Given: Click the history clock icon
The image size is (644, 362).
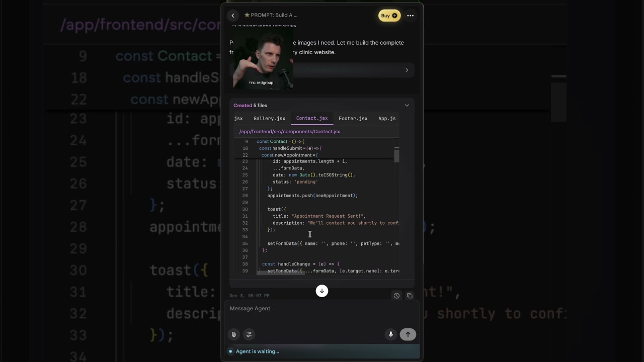Looking at the screenshot, I should point(396,296).
